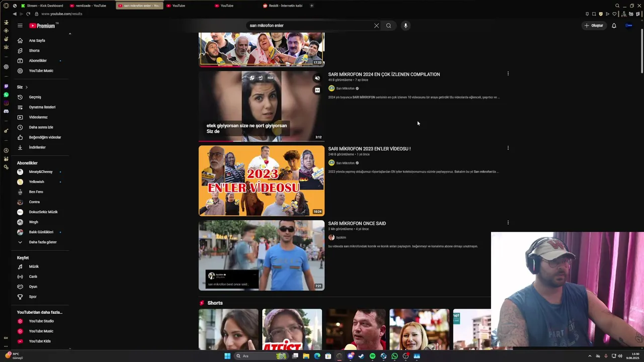Open YouTube Studio link

[41, 321]
